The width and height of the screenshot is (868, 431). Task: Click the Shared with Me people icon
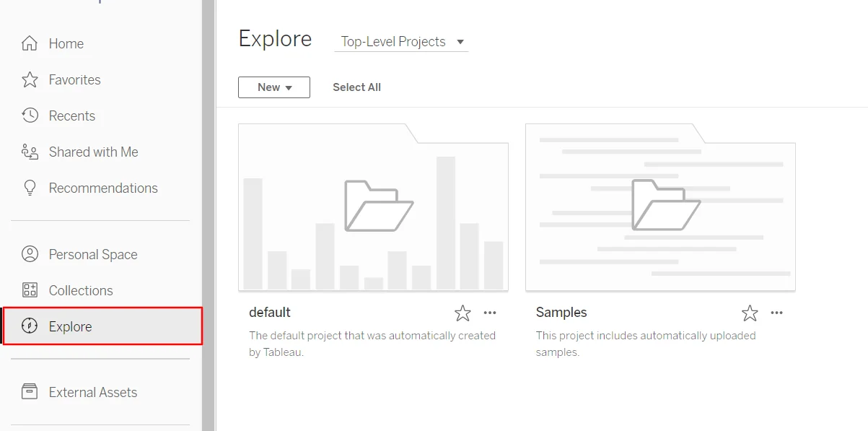click(30, 152)
